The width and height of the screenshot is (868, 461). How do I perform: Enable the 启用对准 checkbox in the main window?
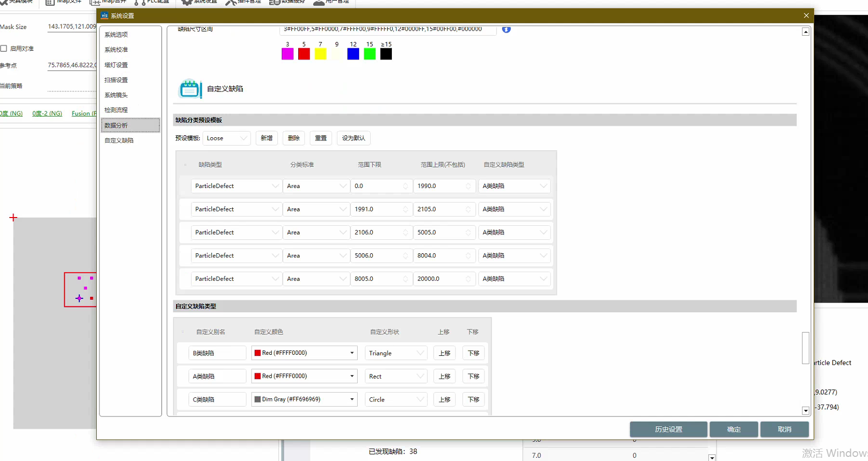tap(4, 49)
